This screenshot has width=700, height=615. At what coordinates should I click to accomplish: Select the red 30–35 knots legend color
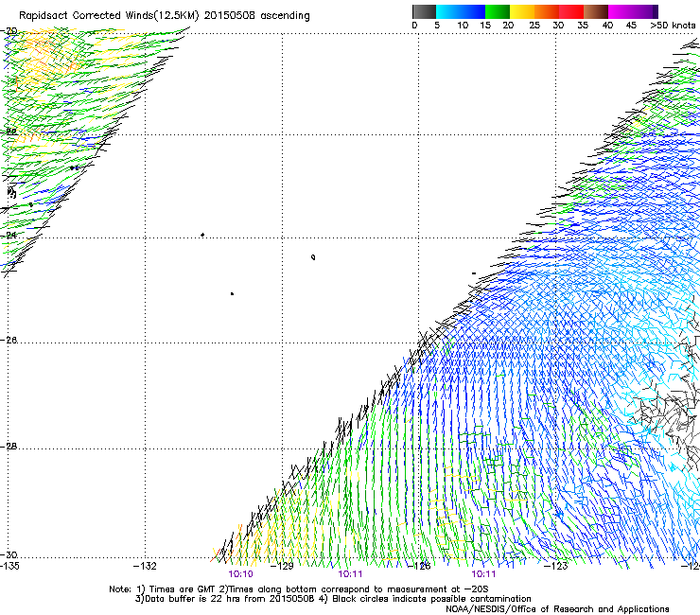click(571, 11)
